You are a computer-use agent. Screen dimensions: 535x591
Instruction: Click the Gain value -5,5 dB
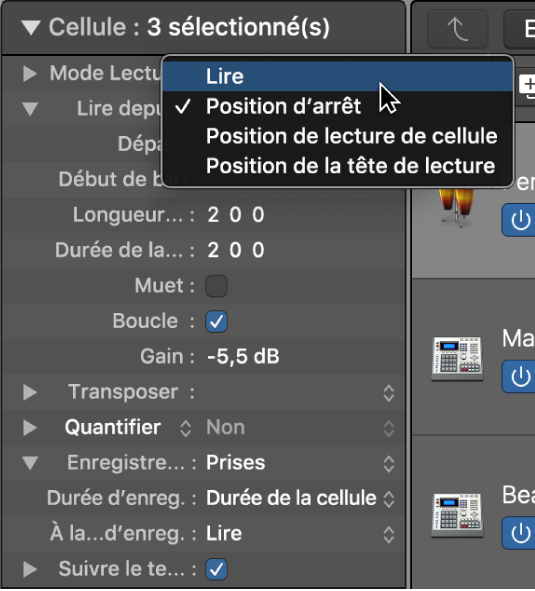click(243, 357)
